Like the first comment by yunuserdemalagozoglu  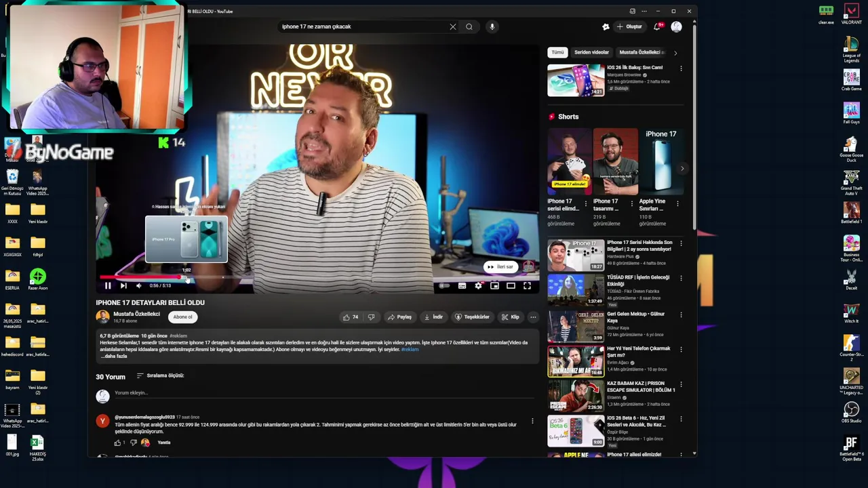[117, 443]
